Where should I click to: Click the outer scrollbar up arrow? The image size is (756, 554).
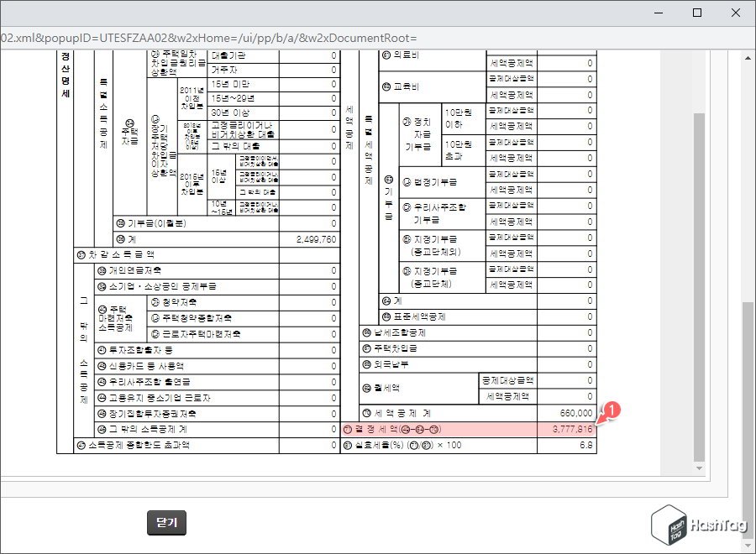pyautogui.click(x=748, y=58)
